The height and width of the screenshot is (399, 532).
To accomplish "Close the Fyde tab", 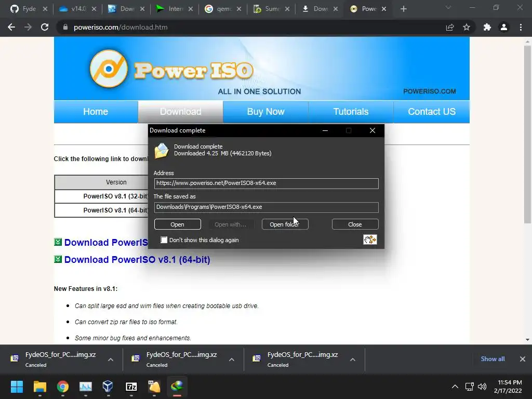I will (45, 9).
